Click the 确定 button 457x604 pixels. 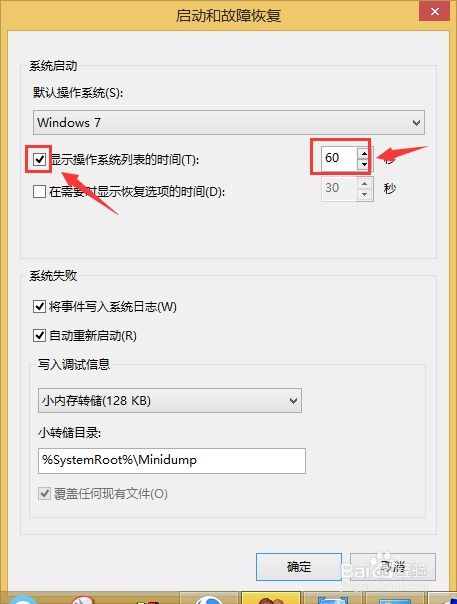[x=299, y=567]
